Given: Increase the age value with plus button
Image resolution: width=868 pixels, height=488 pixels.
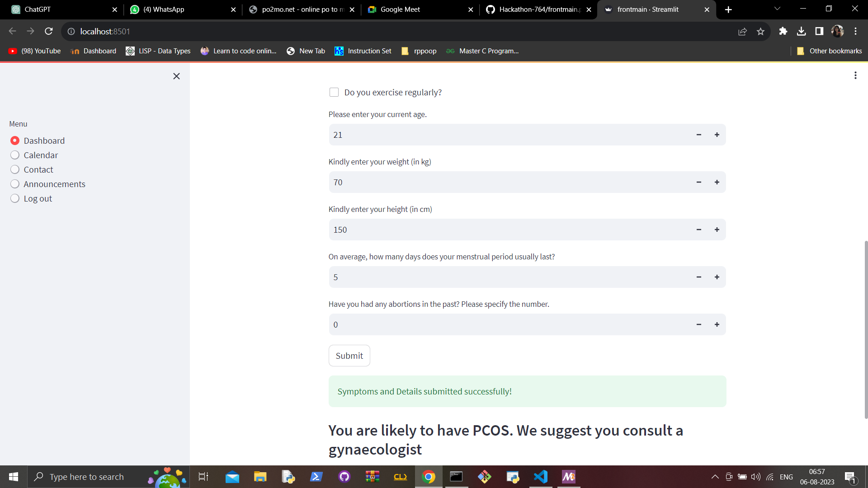Looking at the screenshot, I should click(717, 135).
